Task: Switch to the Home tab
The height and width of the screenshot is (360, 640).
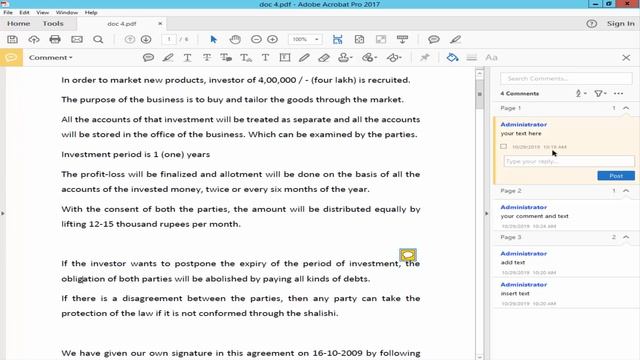Action: pyautogui.click(x=18, y=24)
